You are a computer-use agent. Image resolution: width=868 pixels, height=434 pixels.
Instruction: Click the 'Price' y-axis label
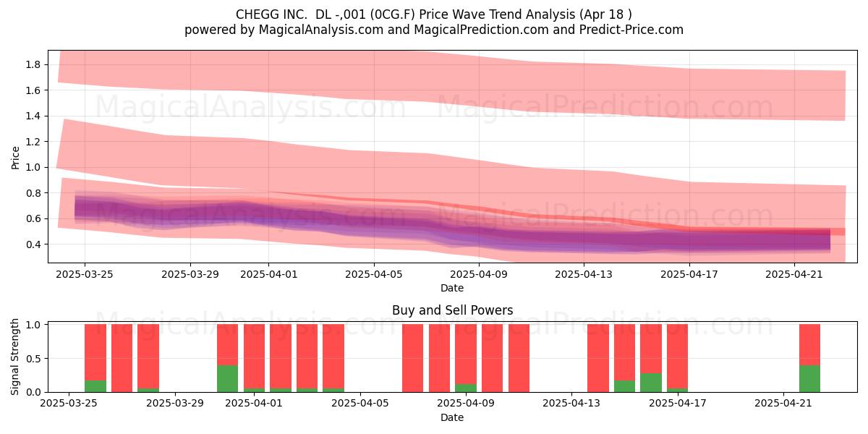click(15, 157)
